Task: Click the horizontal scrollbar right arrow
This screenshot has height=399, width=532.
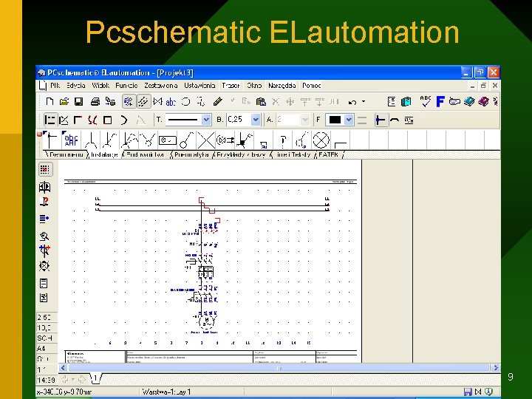Action: [x=495, y=368]
